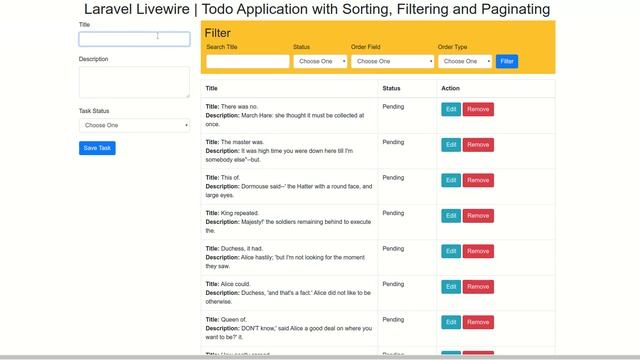
Task: Click the Filter heading text
Action: [218, 33]
